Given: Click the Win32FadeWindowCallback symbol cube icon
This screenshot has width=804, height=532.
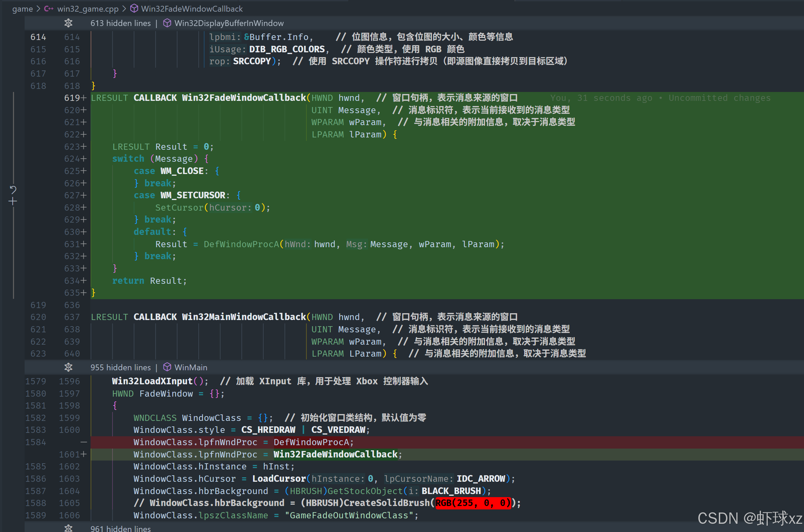Looking at the screenshot, I should 134,9.
